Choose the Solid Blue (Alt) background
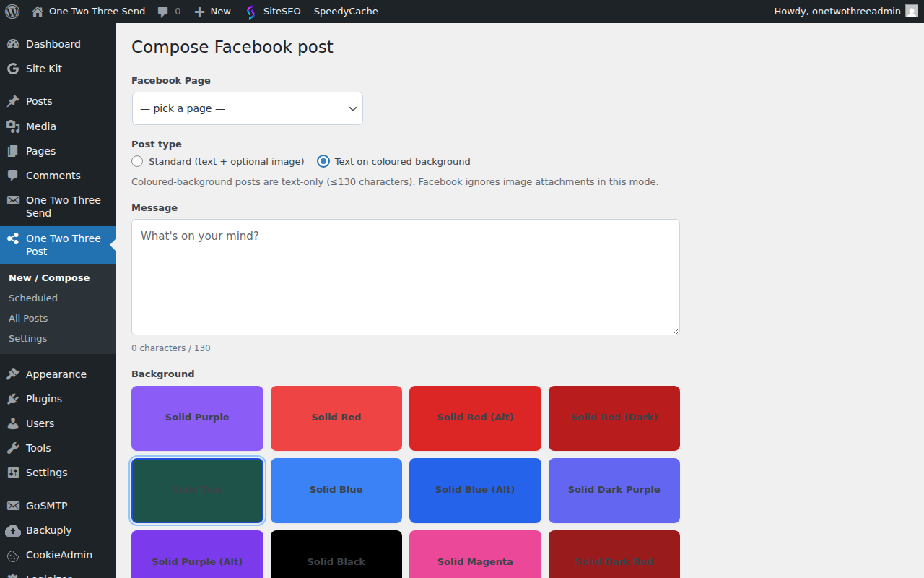Viewport: 924px width, 578px height. click(475, 491)
